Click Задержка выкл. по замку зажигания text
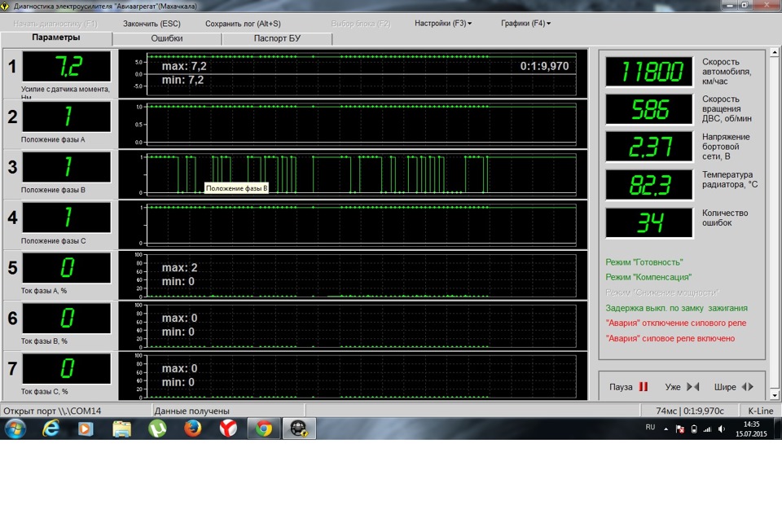Screen dimensions: 782x532 tap(676, 308)
